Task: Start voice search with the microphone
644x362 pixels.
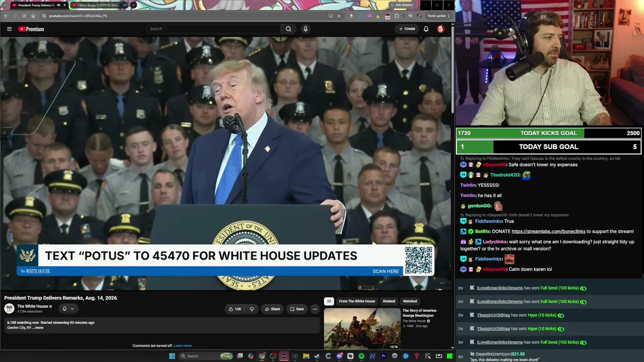Action: coord(305,29)
